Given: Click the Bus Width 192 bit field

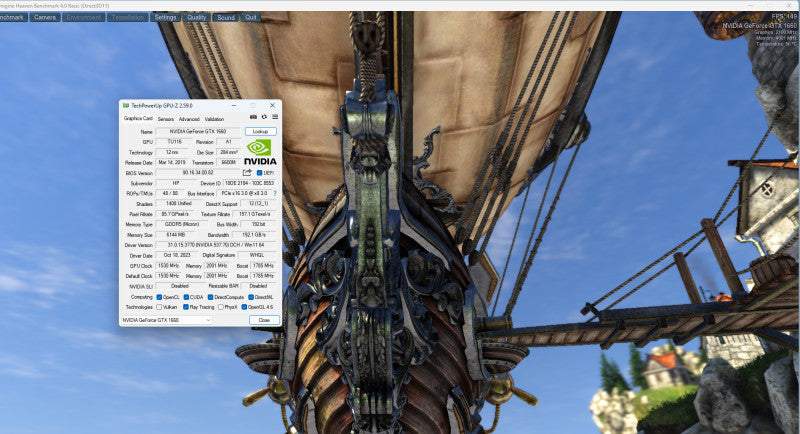Looking at the screenshot, I should [x=258, y=224].
